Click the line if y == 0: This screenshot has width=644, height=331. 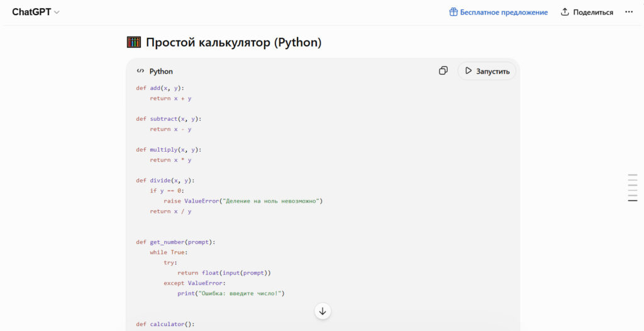pyautogui.click(x=167, y=191)
